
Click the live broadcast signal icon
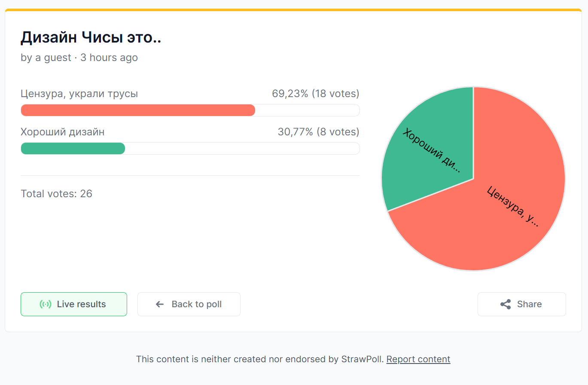coord(46,304)
